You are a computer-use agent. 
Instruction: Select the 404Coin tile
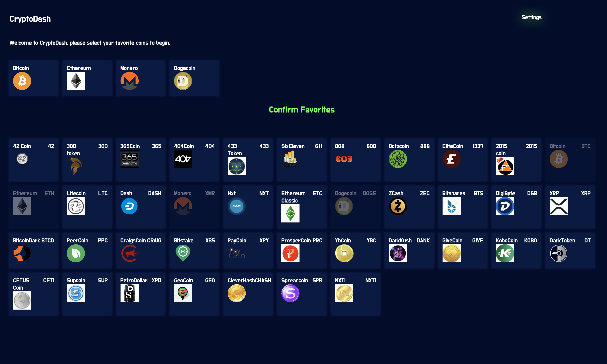194,160
